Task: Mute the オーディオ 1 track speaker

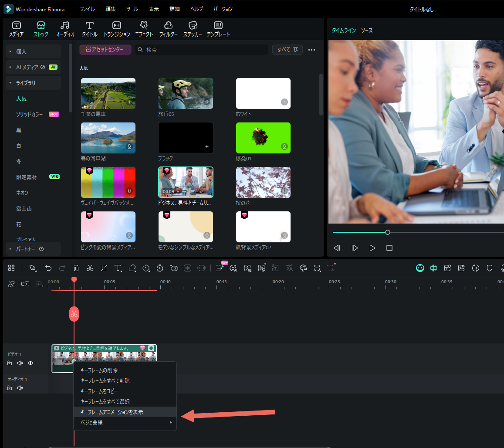Action: pos(20,388)
